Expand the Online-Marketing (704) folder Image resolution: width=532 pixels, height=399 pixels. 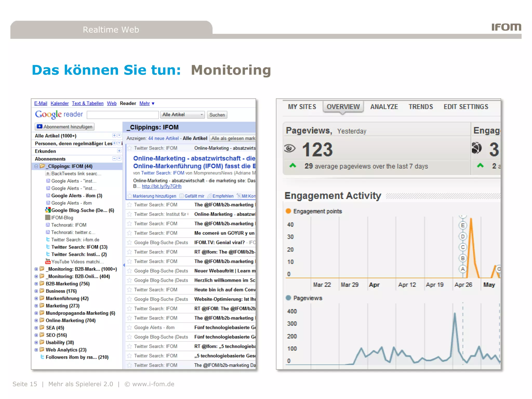click(36, 321)
